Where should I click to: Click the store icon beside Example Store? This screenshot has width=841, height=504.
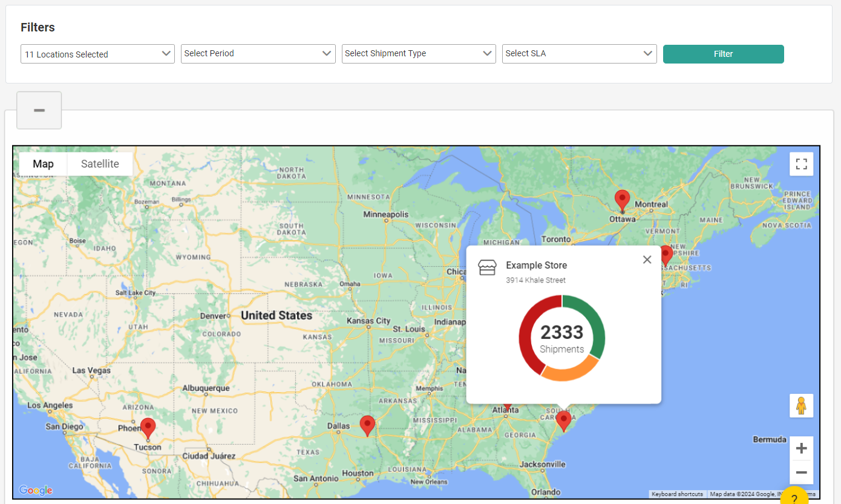pyautogui.click(x=488, y=266)
